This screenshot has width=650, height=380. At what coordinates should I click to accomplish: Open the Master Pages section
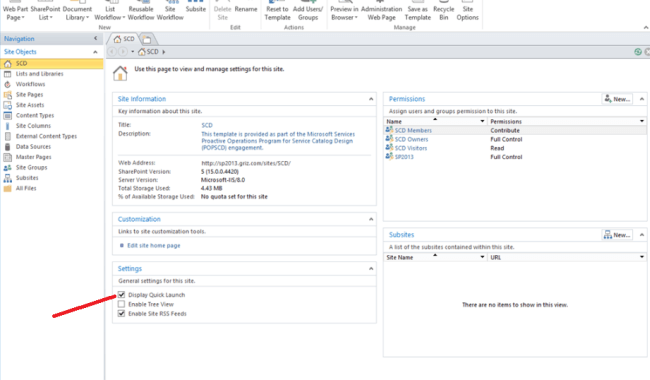coord(34,157)
